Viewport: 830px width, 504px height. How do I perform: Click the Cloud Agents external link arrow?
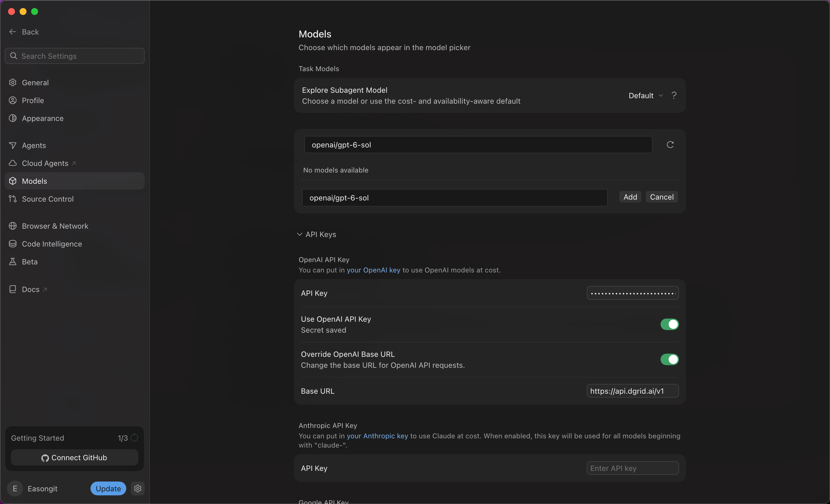click(74, 163)
